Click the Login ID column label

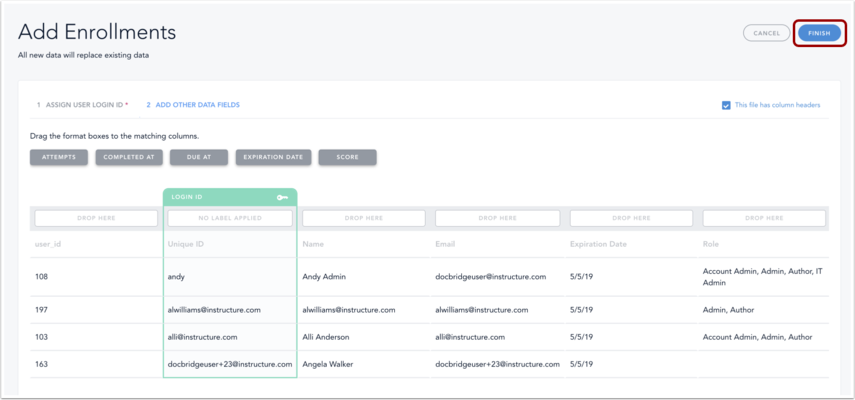tap(187, 197)
